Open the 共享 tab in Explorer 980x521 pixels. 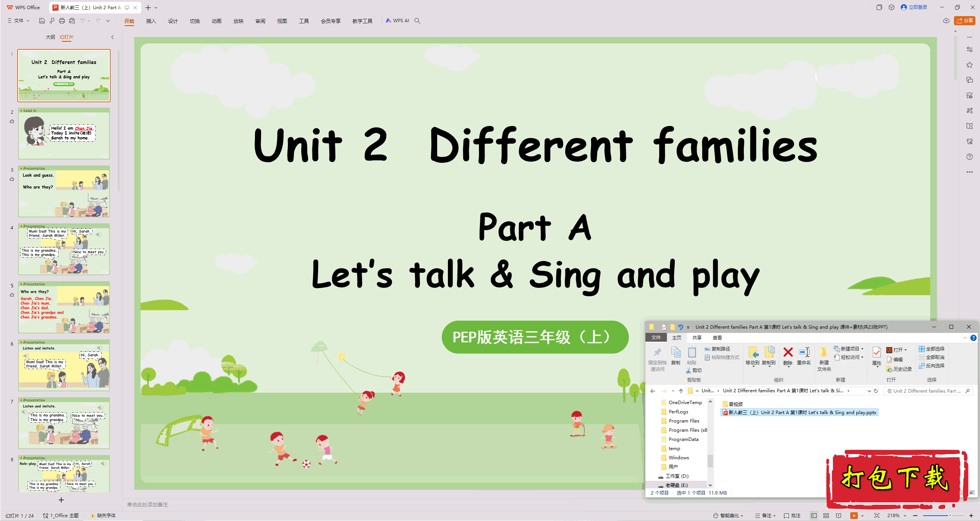pos(697,338)
